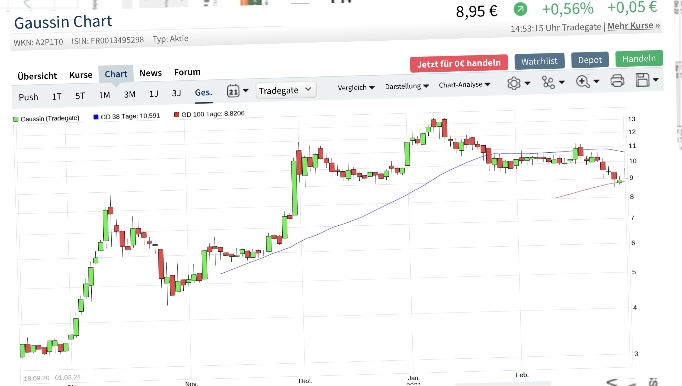Viewport: 682px width, 386px height.
Task: Open the Chart-Analyse dropdown
Action: click(x=464, y=85)
